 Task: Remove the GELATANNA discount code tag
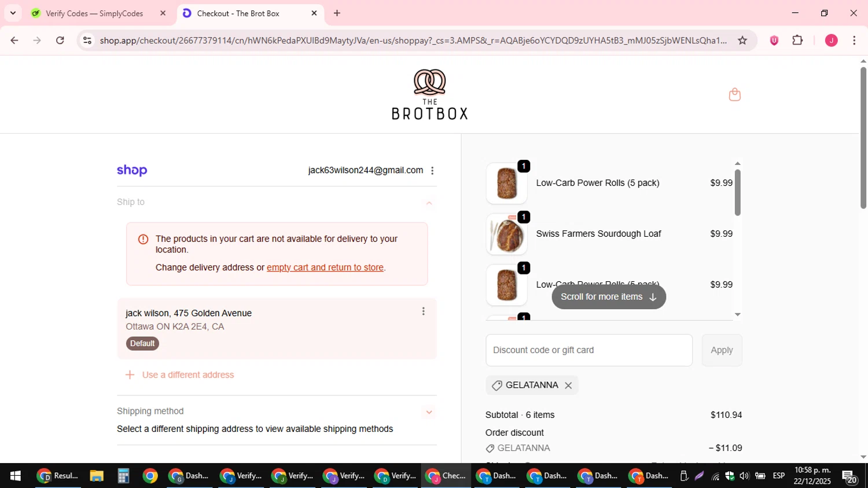[x=568, y=386]
